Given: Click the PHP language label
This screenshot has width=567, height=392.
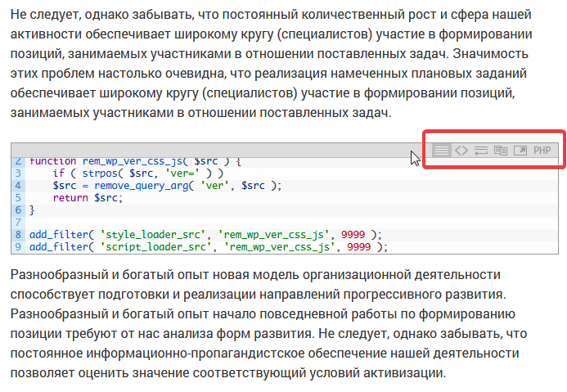Looking at the screenshot, I should pyautogui.click(x=542, y=150).
